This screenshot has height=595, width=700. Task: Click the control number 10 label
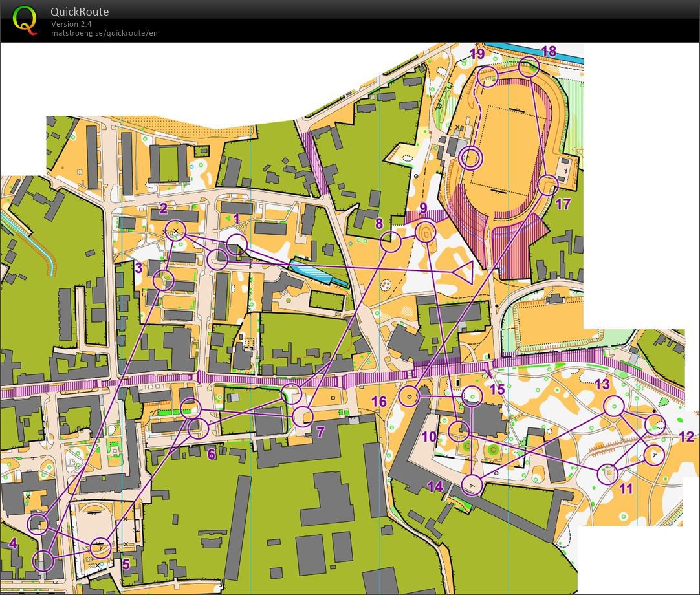point(429,437)
